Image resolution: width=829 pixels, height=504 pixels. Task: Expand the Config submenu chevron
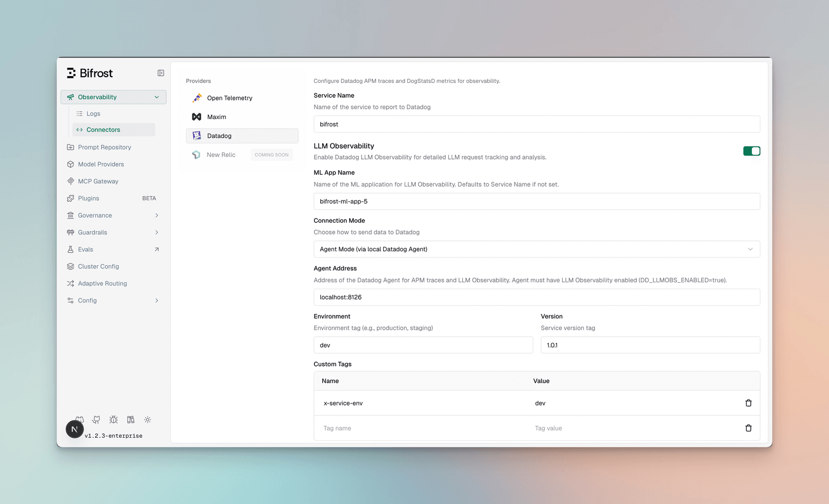click(x=156, y=300)
